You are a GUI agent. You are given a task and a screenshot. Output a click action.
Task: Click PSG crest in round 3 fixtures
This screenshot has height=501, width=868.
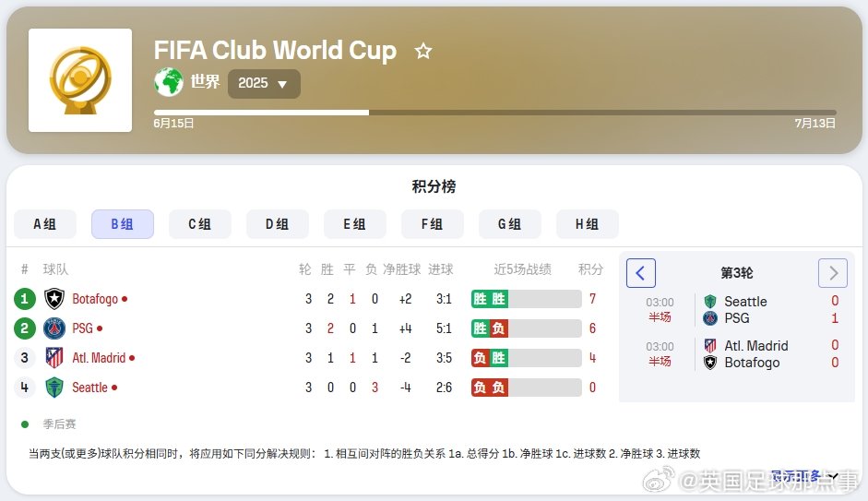click(710, 318)
